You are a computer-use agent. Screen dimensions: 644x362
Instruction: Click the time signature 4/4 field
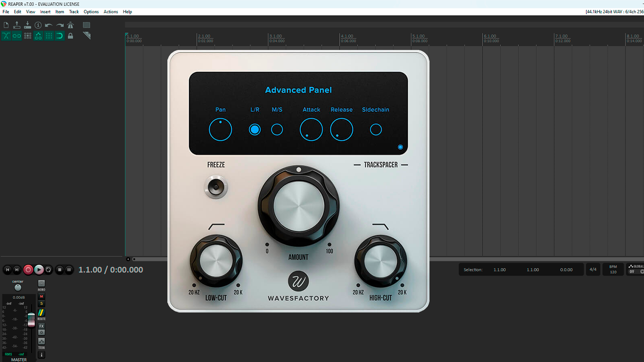[x=593, y=270]
